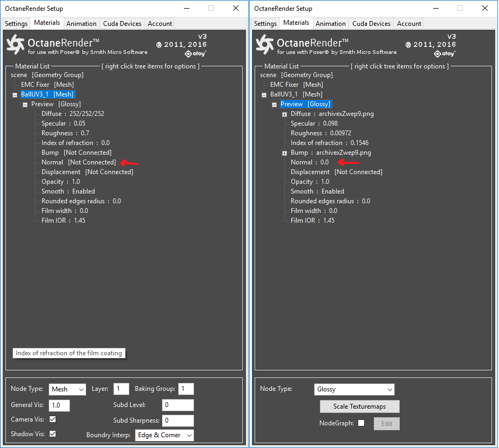Click General Vis input field
Viewport: 499px width, 448px height.
click(x=59, y=405)
